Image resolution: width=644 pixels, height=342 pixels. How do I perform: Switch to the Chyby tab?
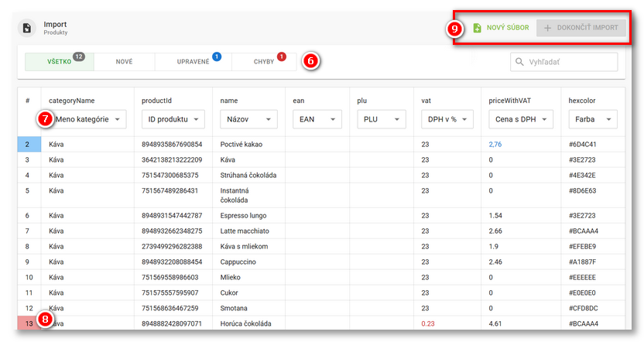pyautogui.click(x=264, y=62)
